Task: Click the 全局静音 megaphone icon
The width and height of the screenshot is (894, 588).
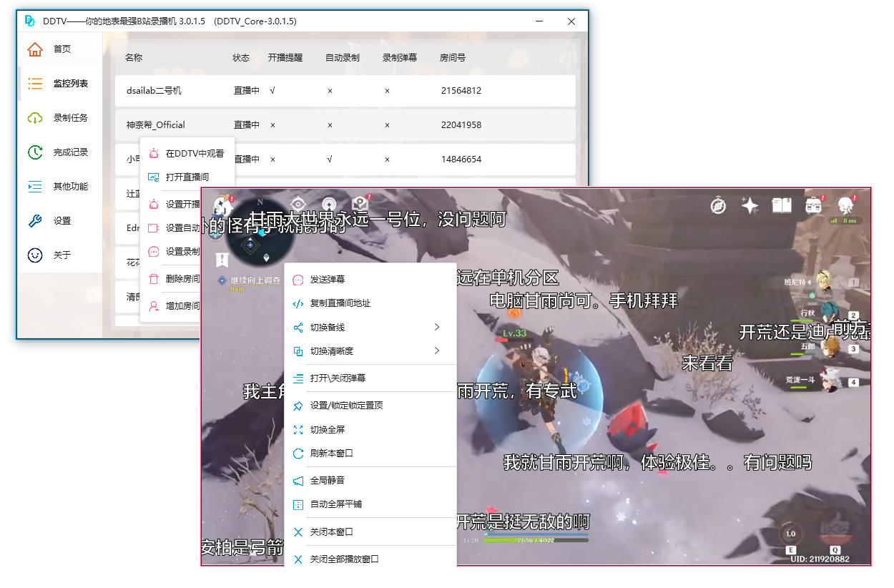Action: pyautogui.click(x=298, y=481)
